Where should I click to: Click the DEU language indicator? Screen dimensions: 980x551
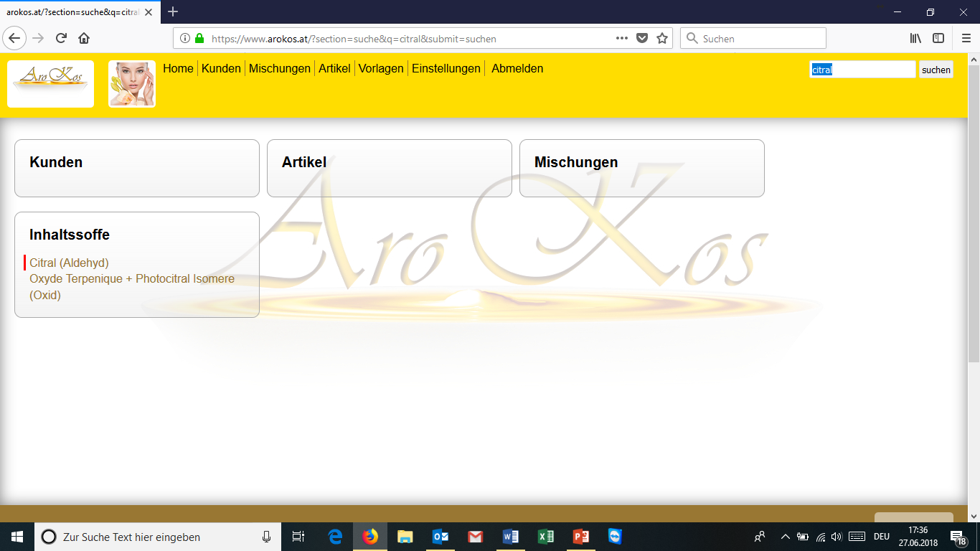click(882, 537)
